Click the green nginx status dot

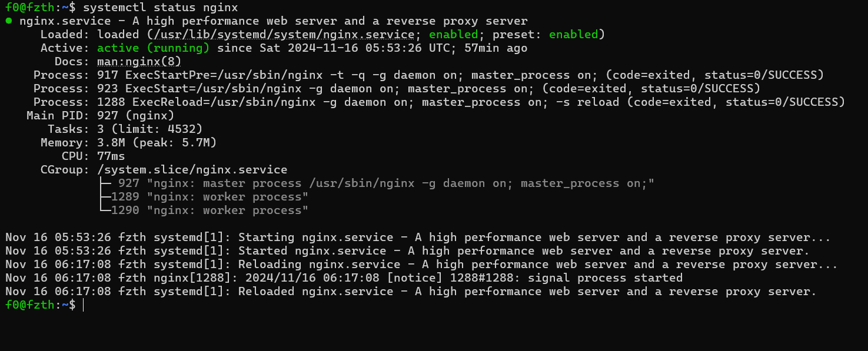[x=9, y=21]
